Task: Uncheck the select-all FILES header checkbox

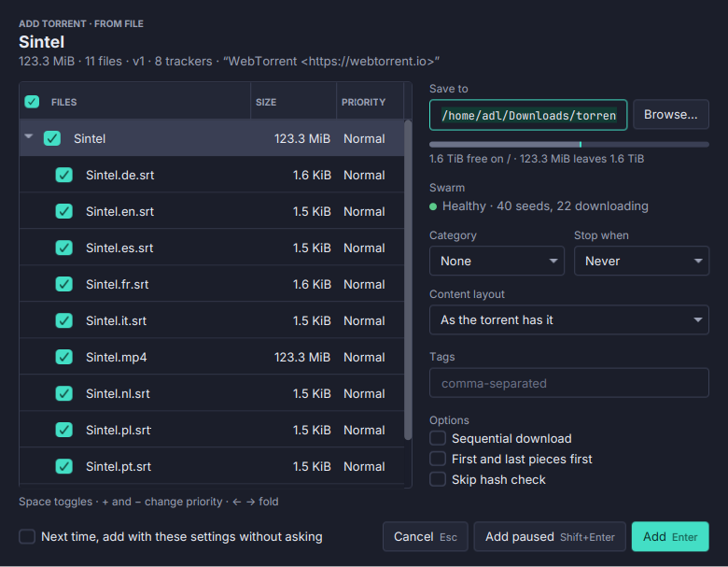Action: (32, 102)
